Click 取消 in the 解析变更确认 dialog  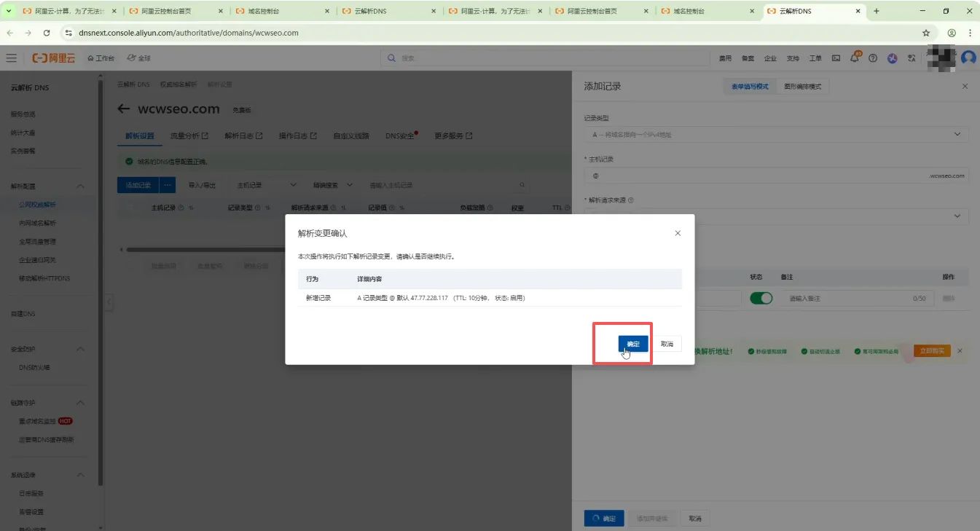tap(667, 344)
